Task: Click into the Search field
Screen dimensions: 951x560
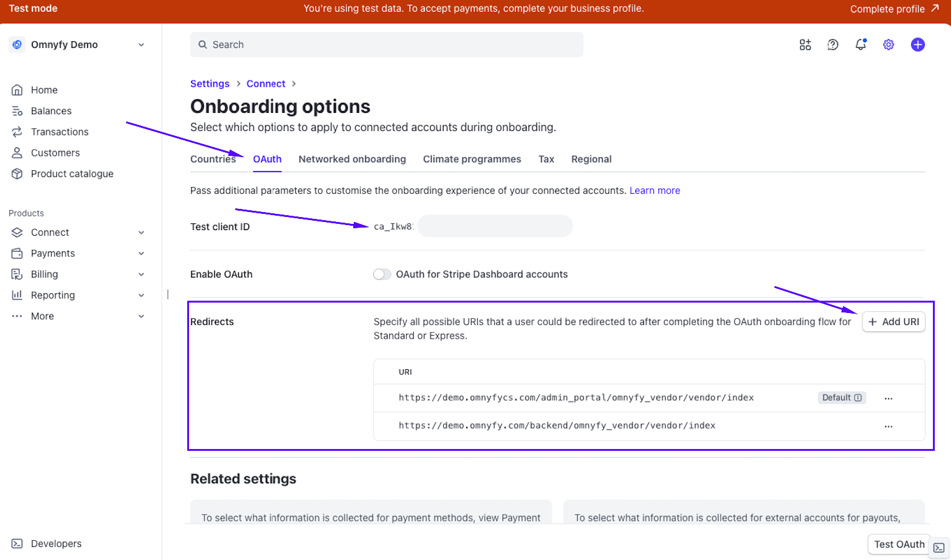Action: (x=387, y=44)
